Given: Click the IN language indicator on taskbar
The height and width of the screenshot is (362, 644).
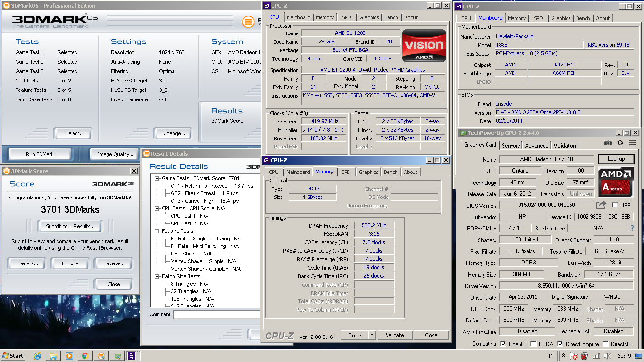Looking at the screenshot, I should 551,356.
